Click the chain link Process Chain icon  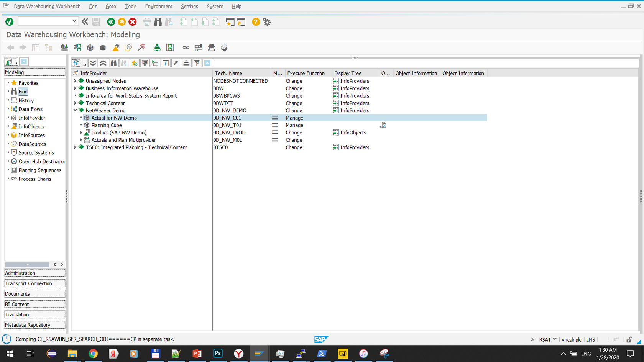(x=186, y=48)
